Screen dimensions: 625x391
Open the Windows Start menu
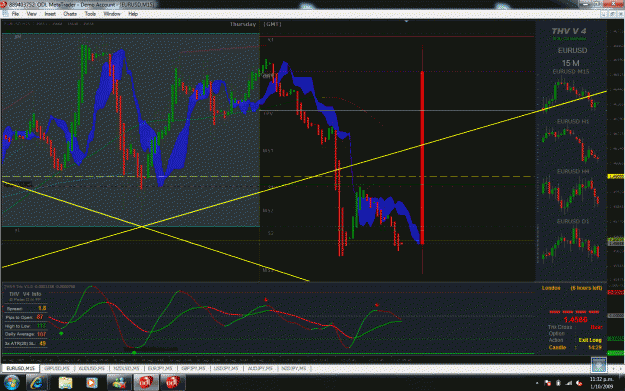(x=12, y=383)
